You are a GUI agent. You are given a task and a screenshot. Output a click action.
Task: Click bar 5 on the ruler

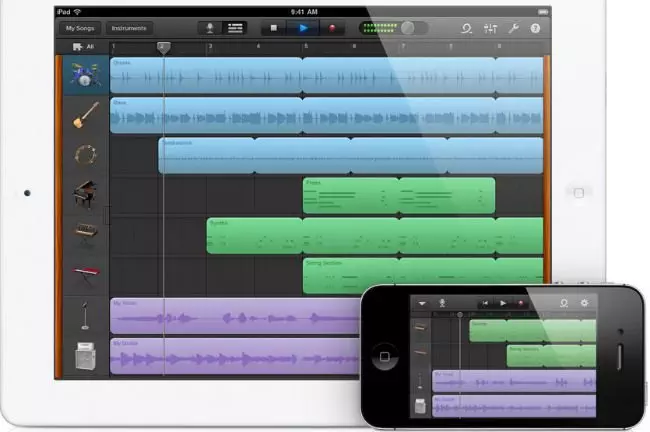pyautogui.click(x=306, y=46)
